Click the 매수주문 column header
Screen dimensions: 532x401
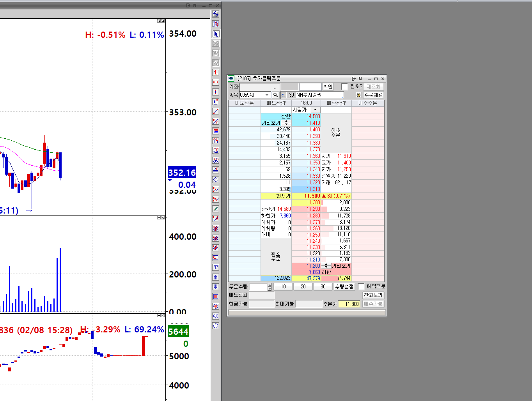[x=367, y=103]
